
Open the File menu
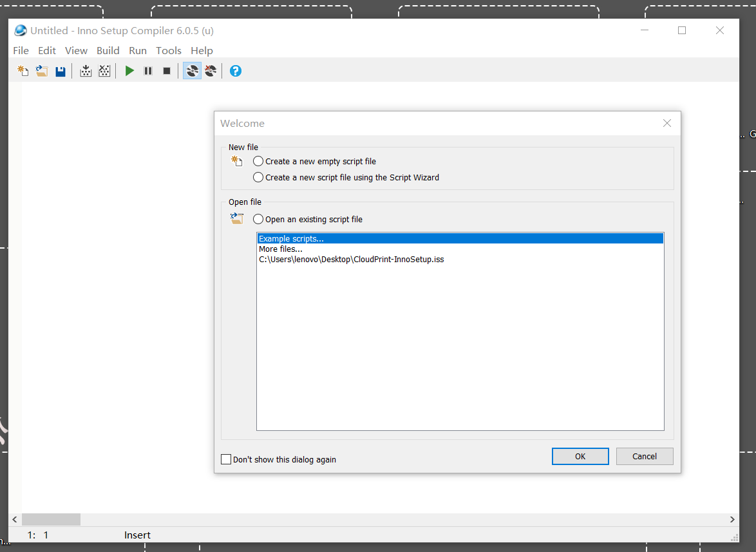pos(21,51)
